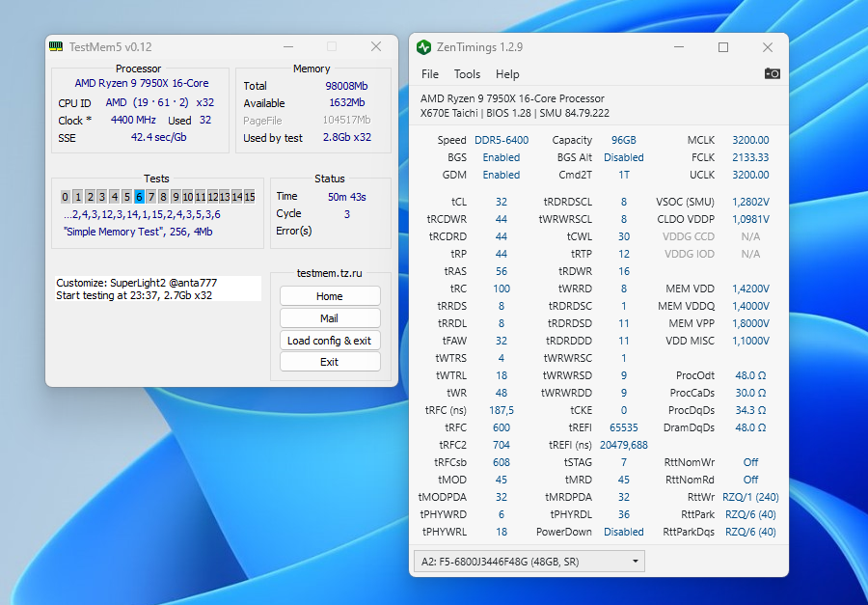This screenshot has height=605, width=868.
Task: Open the Help menu in ZenTimings
Action: (507, 74)
